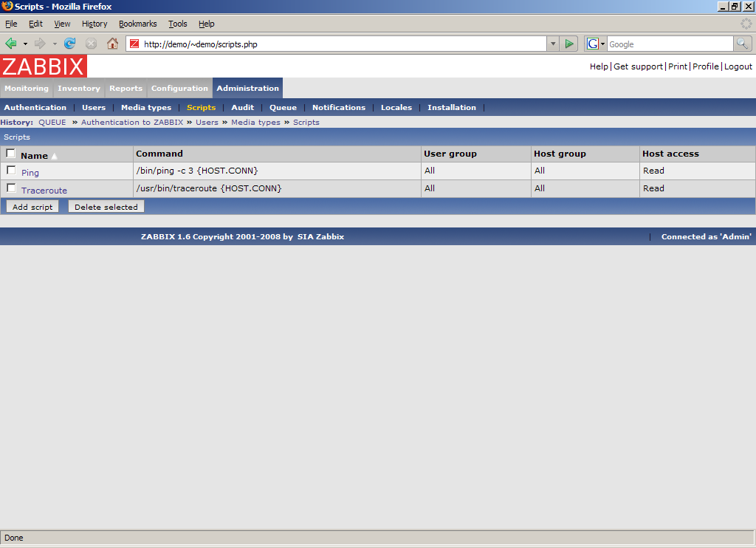This screenshot has width=756, height=548.
Task: Open the Users submenu item
Action: 94,108
